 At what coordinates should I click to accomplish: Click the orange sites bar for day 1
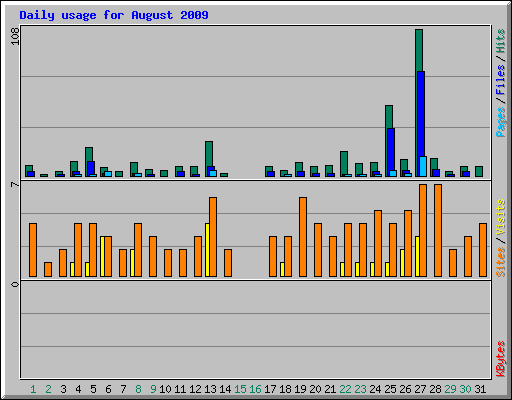coord(33,250)
